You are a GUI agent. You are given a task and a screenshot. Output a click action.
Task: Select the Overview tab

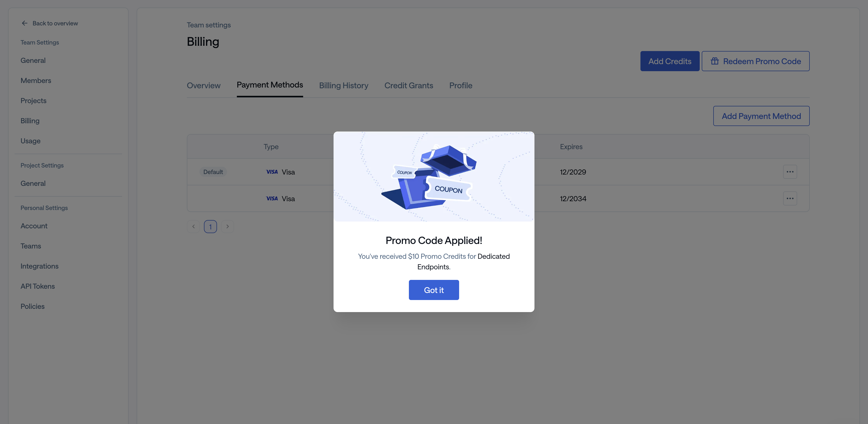tap(203, 85)
